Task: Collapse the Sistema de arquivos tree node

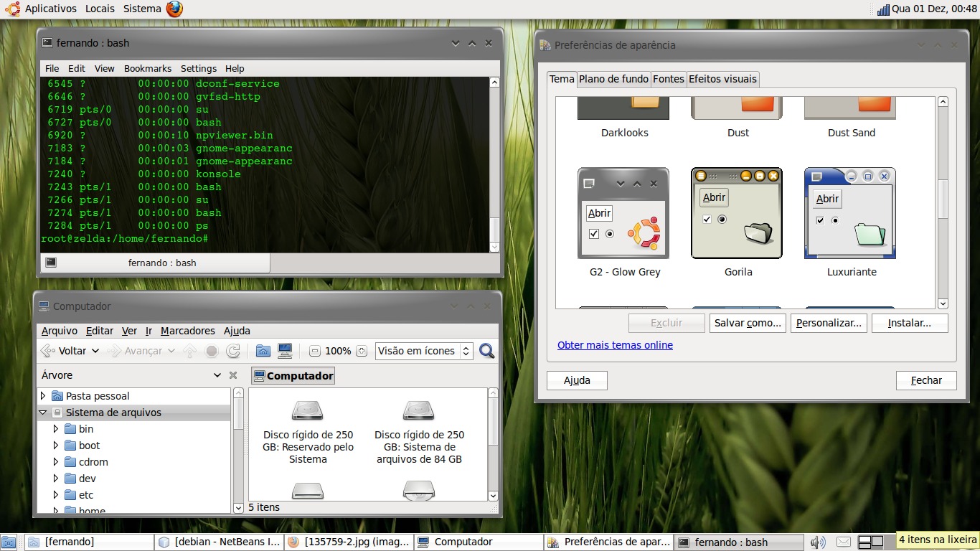Action: point(43,413)
